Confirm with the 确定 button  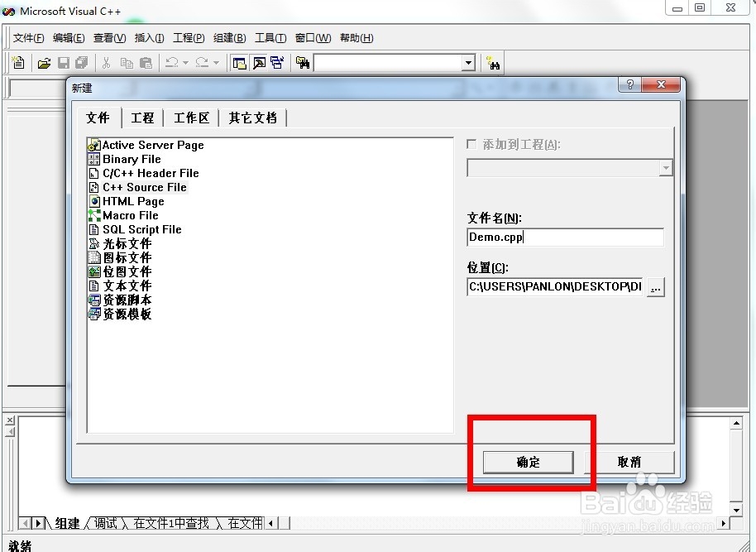[528, 463]
